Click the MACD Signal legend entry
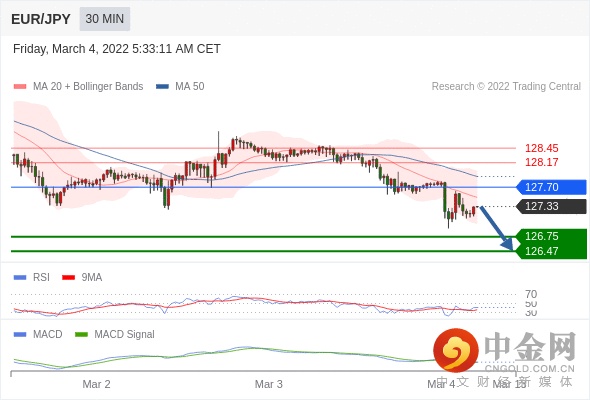Viewport: 590px width, 400px height. [115, 334]
